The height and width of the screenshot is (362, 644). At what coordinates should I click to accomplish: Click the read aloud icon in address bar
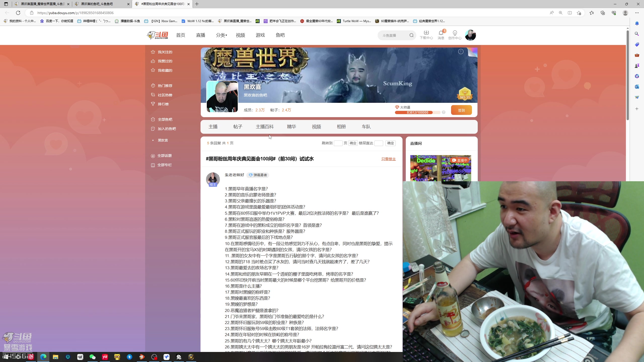click(x=552, y=13)
